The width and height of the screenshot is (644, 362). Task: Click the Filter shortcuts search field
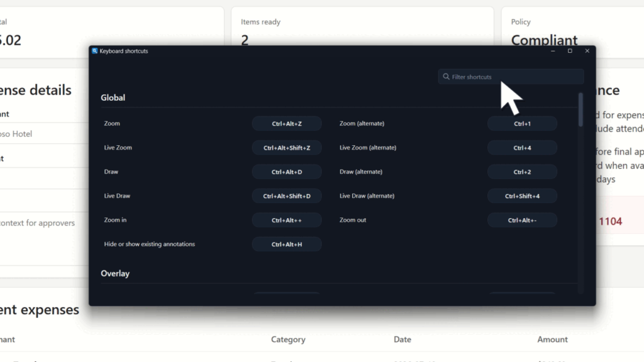tap(511, 77)
